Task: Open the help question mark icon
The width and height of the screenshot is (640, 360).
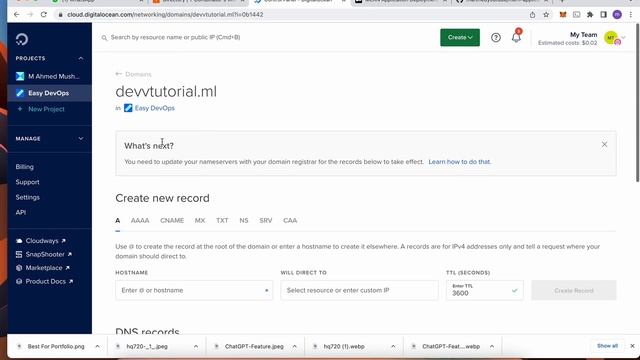Action: [496, 38]
